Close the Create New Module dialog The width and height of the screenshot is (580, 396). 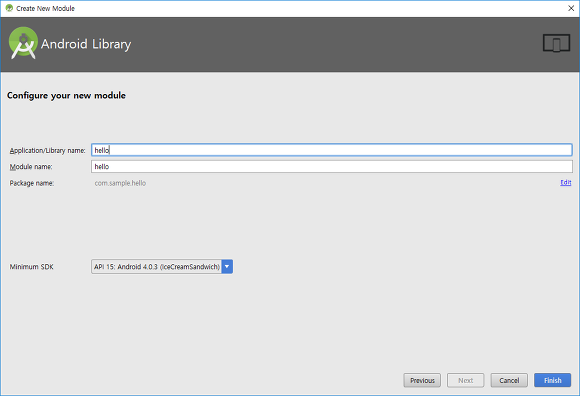point(571,8)
